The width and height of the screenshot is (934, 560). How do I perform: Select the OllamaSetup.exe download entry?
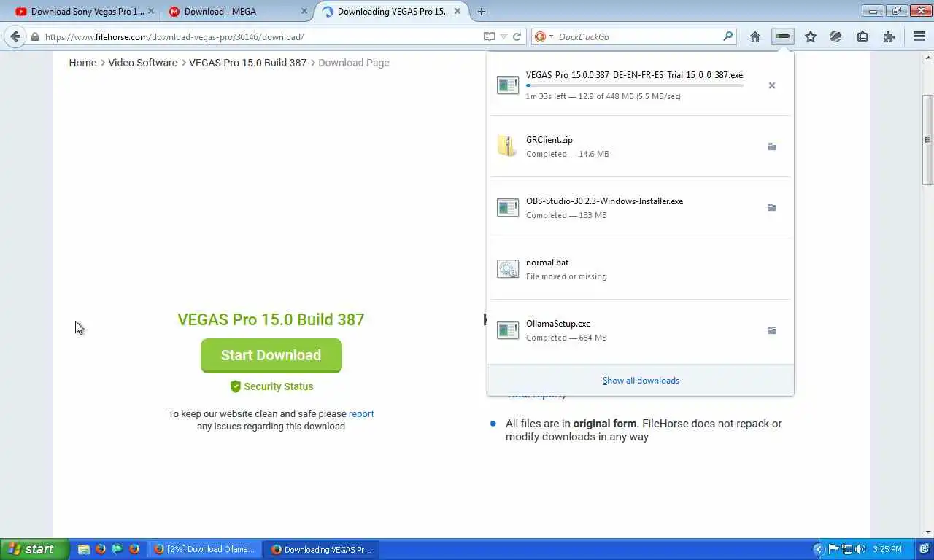[x=641, y=330]
